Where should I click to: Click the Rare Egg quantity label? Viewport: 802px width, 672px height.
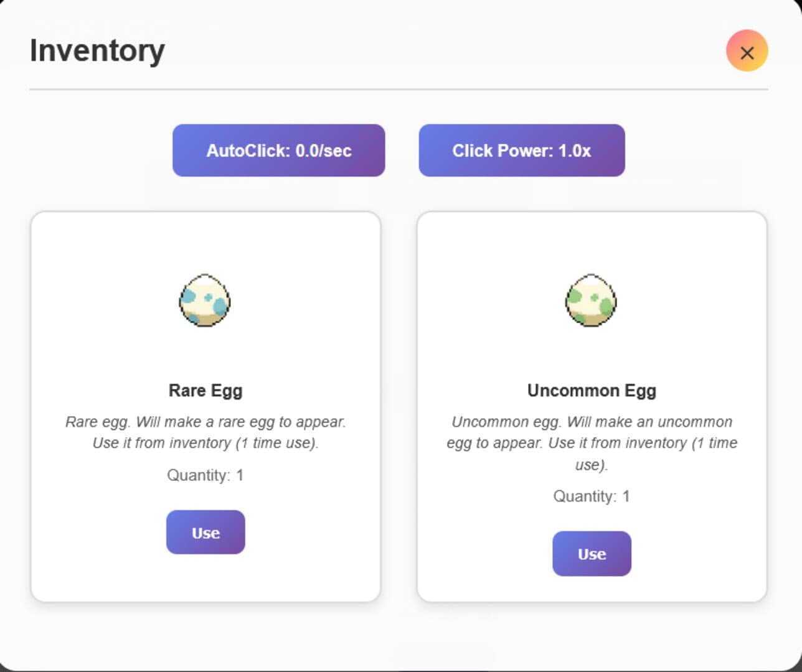(x=205, y=475)
